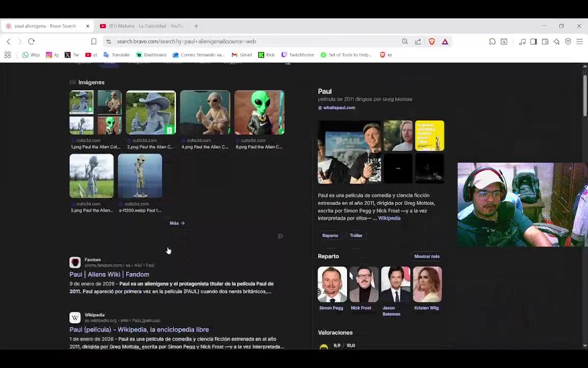
Task: Open the Gmail bookmark
Action: [x=242, y=55]
